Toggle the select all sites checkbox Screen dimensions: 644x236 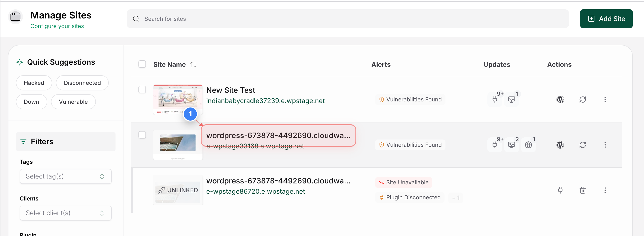(x=142, y=64)
